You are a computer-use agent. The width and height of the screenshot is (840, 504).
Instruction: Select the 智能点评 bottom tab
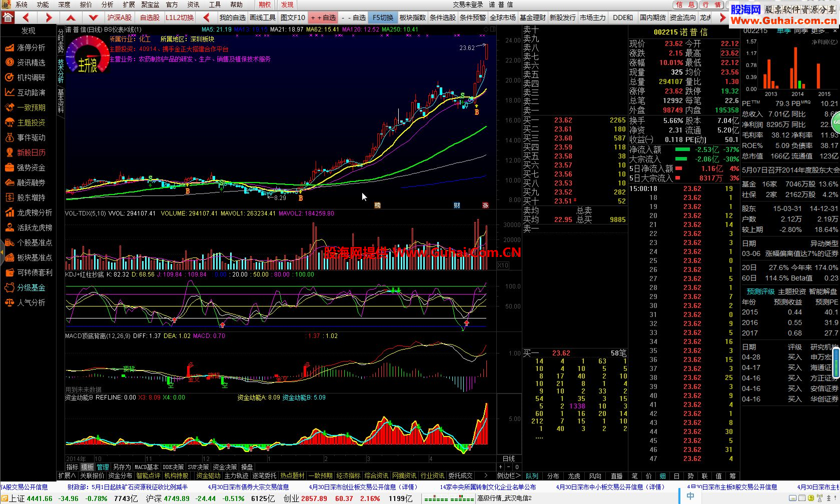(148, 475)
